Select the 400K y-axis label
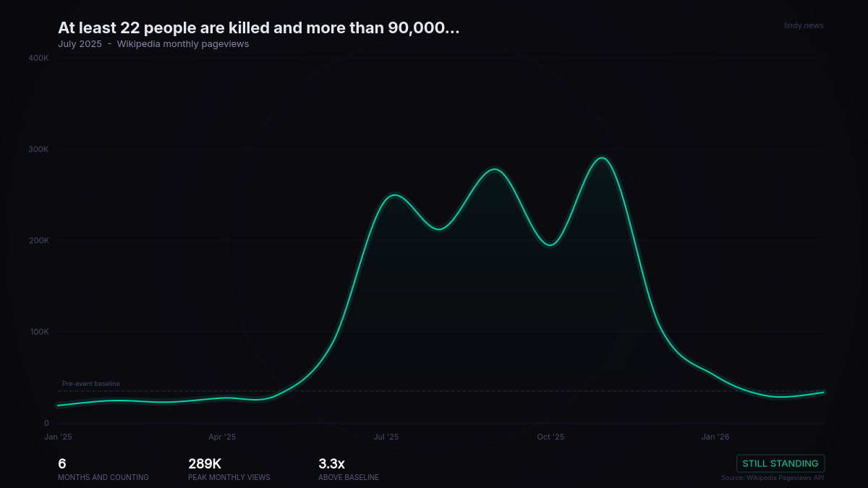The image size is (868, 488). tap(38, 58)
